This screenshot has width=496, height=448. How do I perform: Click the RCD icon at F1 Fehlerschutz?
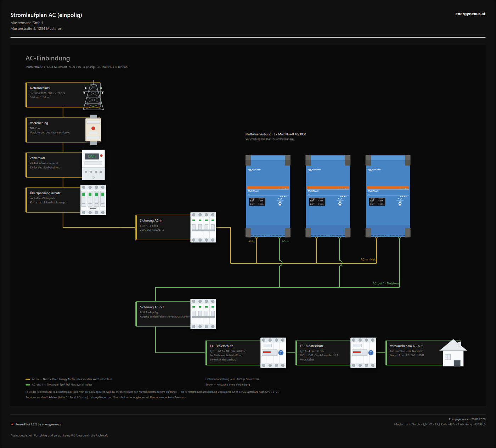pyautogui.click(x=273, y=353)
